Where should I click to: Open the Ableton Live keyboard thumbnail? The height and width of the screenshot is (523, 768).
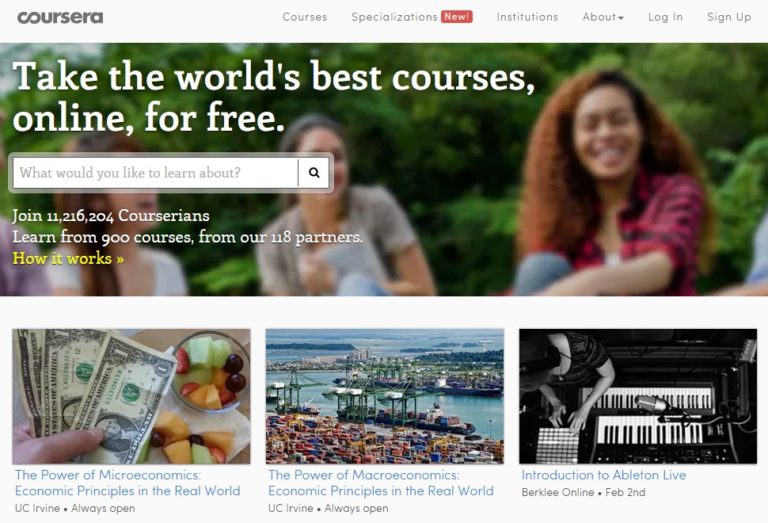tap(638, 396)
